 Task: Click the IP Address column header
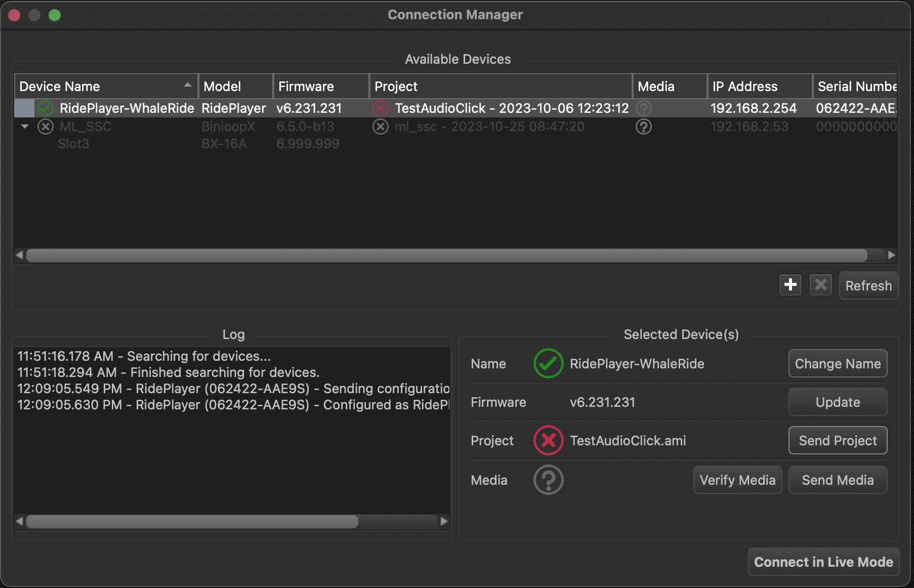tap(759, 87)
